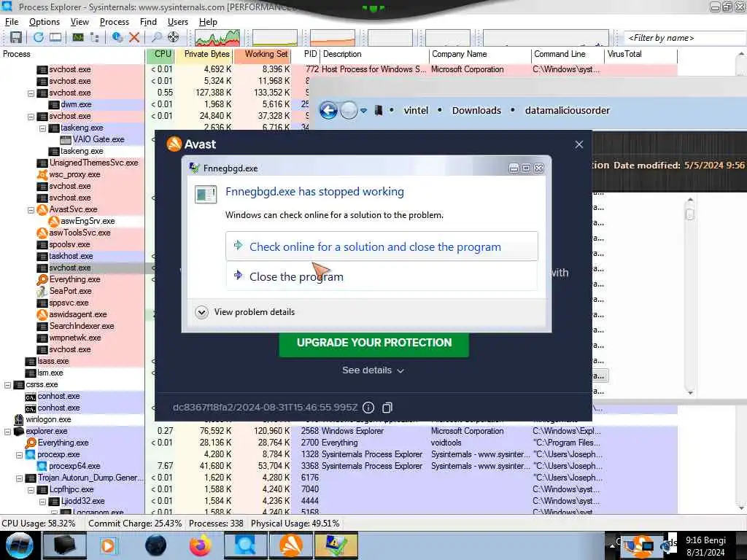Click datamaliciousorder in Explorer breadcrumb
The image size is (747, 560).
[x=568, y=111]
